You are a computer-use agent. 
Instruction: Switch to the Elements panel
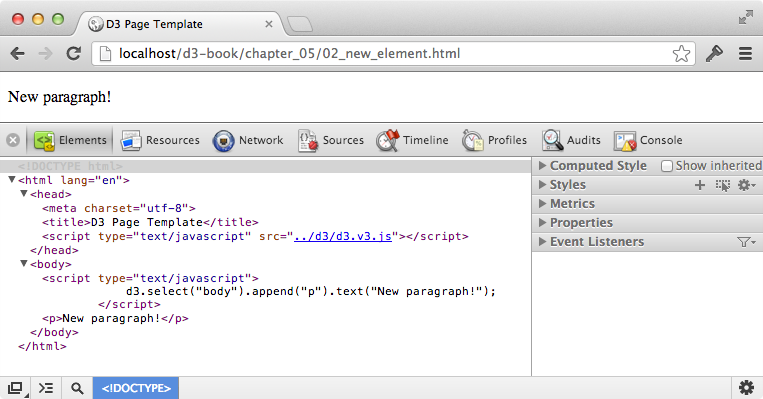[71, 140]
